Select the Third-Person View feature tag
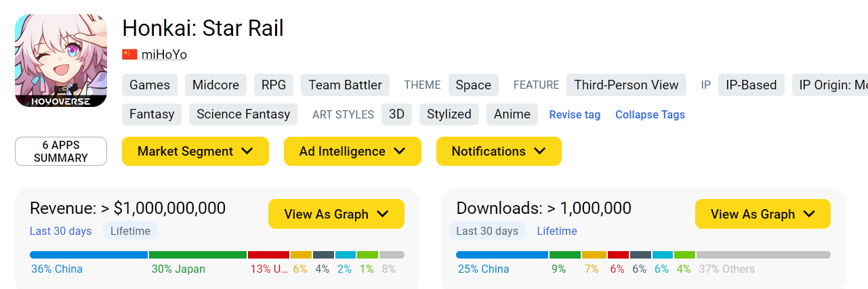868x289 pixels. pos(626,85)
